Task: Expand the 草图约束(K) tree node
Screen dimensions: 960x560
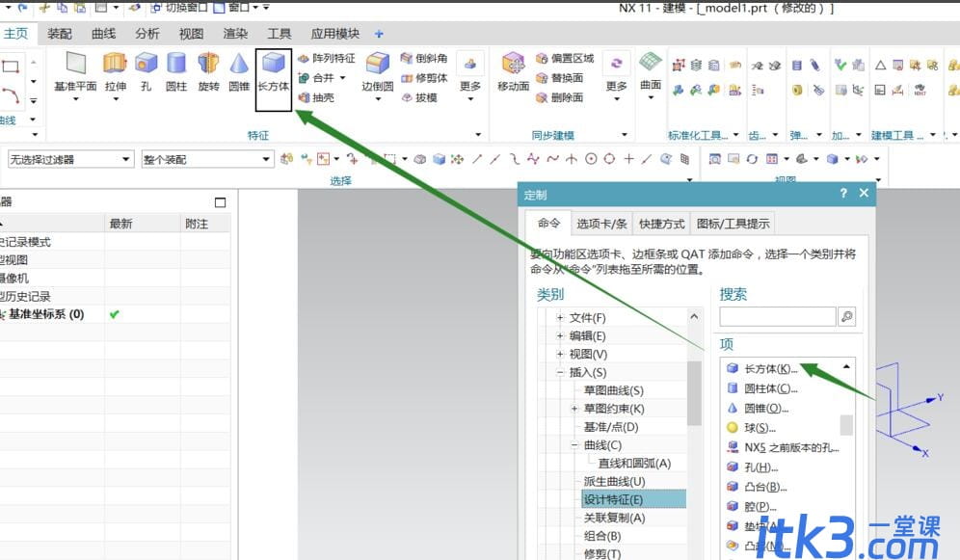Action: coord(574,409)
